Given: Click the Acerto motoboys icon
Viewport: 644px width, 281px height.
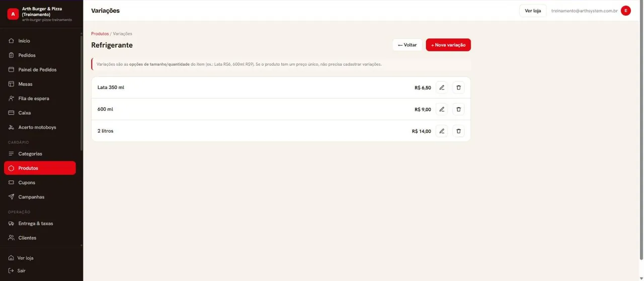Looking at the screenshot, I should coord(11,127).
